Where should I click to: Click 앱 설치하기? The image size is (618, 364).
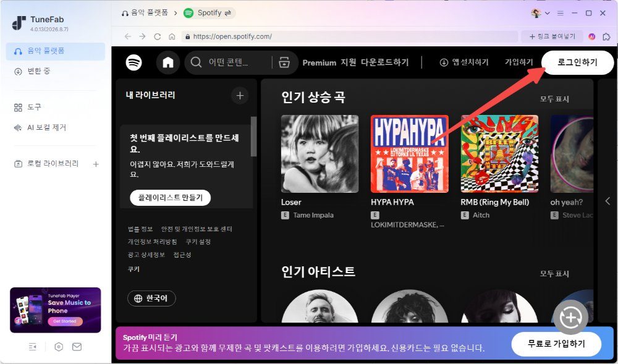point(464,62)
